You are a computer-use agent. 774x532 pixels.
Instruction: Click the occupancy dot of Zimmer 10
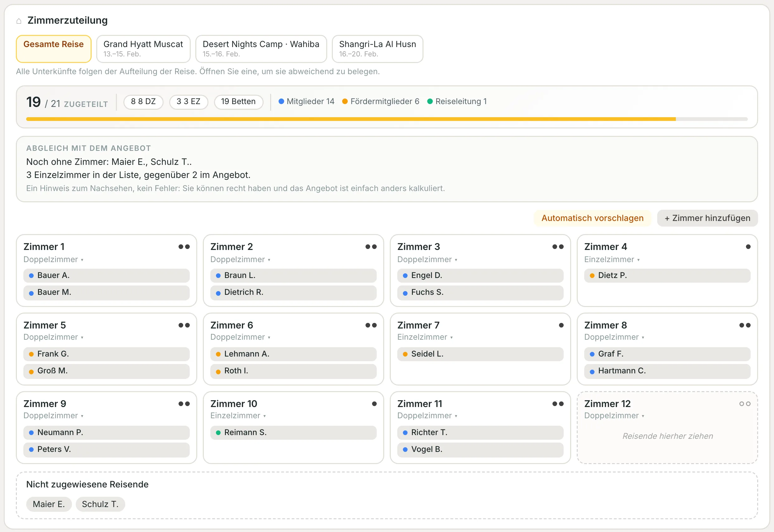(x=374, y=404)
